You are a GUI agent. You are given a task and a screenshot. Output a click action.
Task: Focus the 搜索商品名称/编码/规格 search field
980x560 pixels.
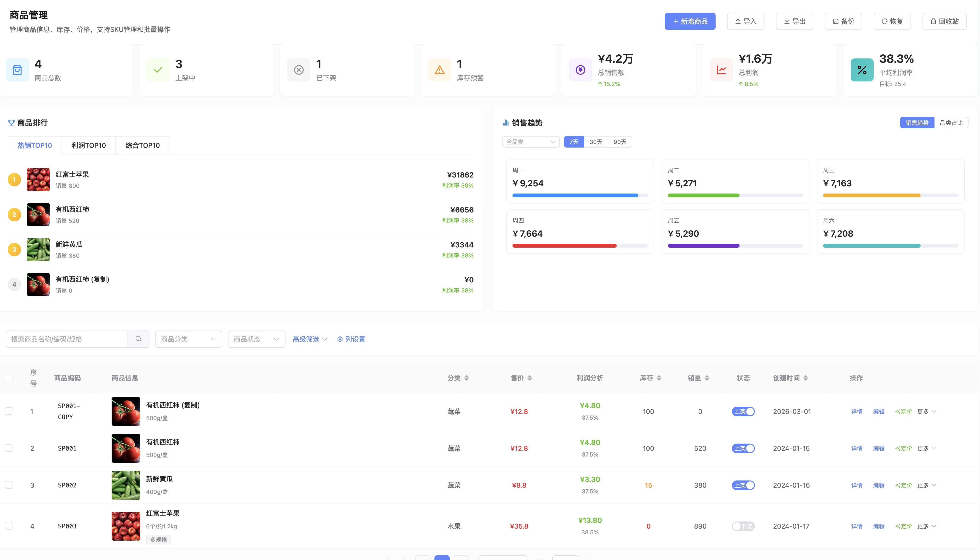point(67,339)
